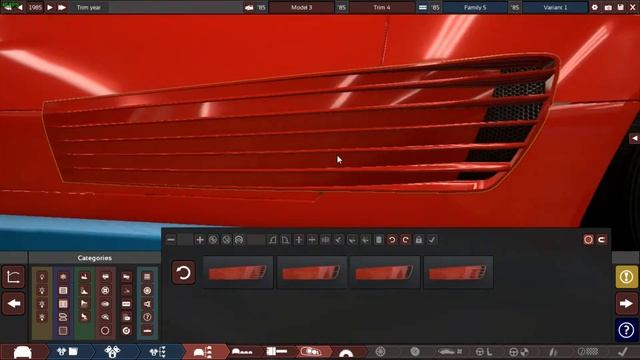Image resolution: width=640 pixels, height=360 pixels.
Task: Click the Trim 4 name field
Action: 382,7
